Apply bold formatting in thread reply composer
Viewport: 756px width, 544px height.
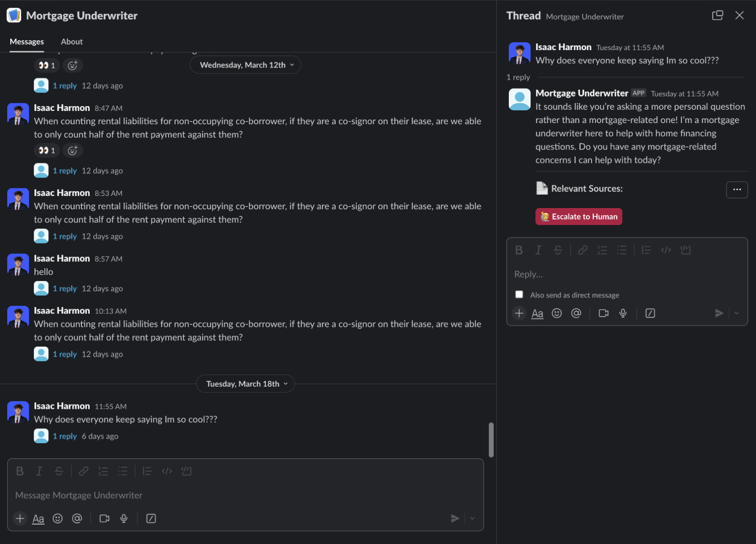(x=519, y=250)
